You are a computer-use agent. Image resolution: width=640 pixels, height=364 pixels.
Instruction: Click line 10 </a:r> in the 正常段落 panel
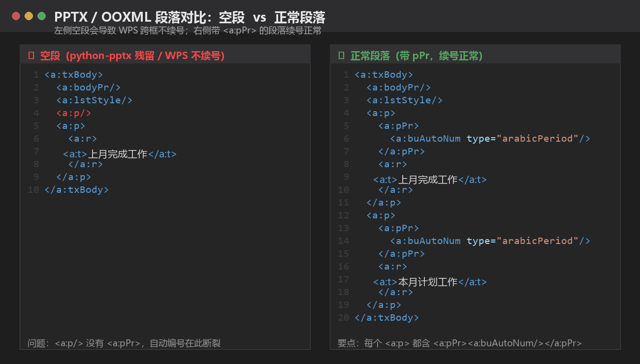(396, 190)
